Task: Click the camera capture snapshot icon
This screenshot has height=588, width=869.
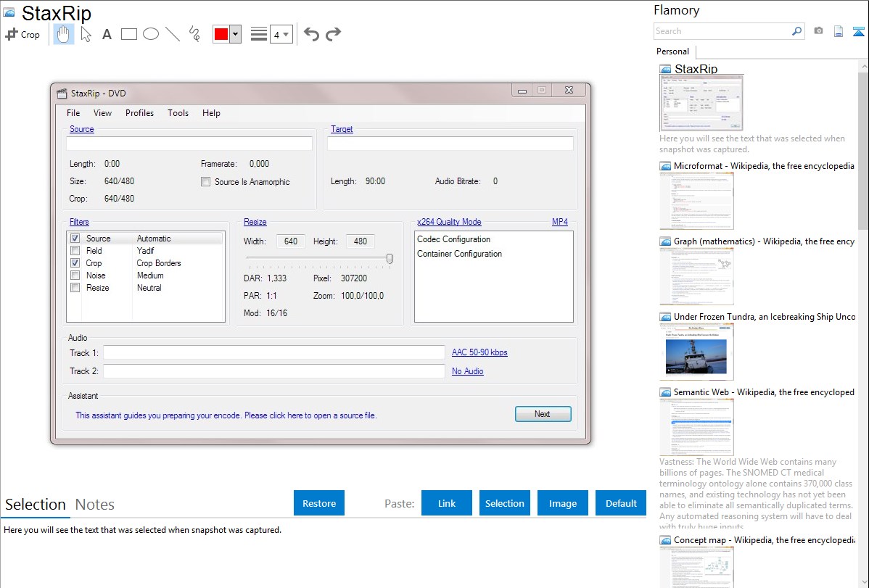Action: [818, 31]
